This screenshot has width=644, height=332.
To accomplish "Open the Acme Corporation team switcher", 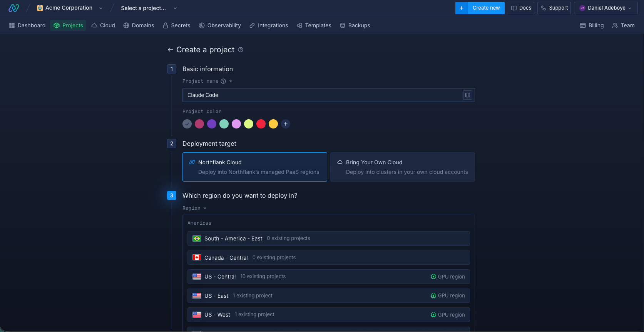I will tap(70, 8).
